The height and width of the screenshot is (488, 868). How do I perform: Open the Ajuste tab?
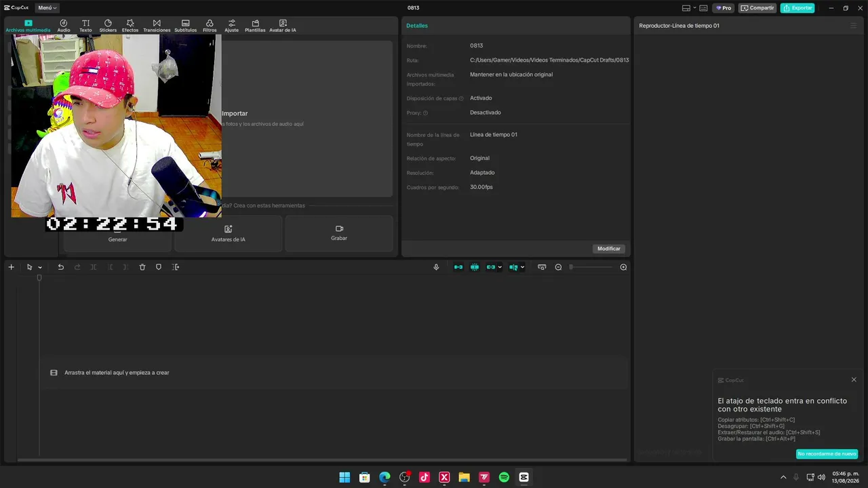[x=232, y=26]
